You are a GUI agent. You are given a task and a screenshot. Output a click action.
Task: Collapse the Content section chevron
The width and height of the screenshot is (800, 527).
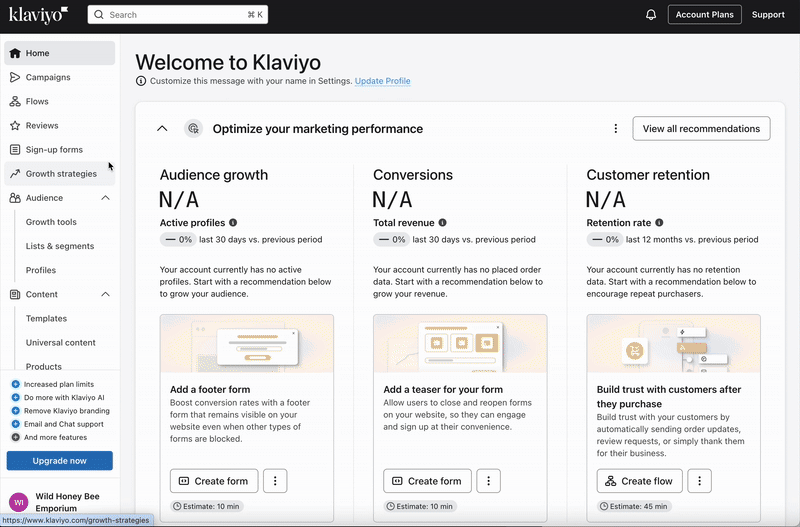pos(106,294)
